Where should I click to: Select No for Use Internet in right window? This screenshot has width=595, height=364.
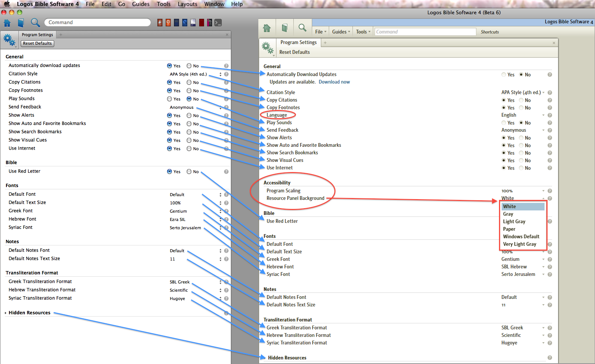click(x=521, y=168)
